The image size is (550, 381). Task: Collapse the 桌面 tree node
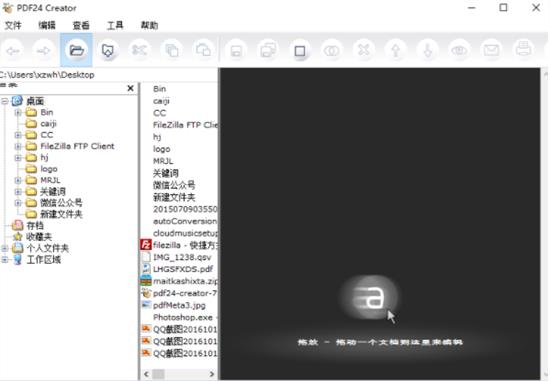point(5,101)
